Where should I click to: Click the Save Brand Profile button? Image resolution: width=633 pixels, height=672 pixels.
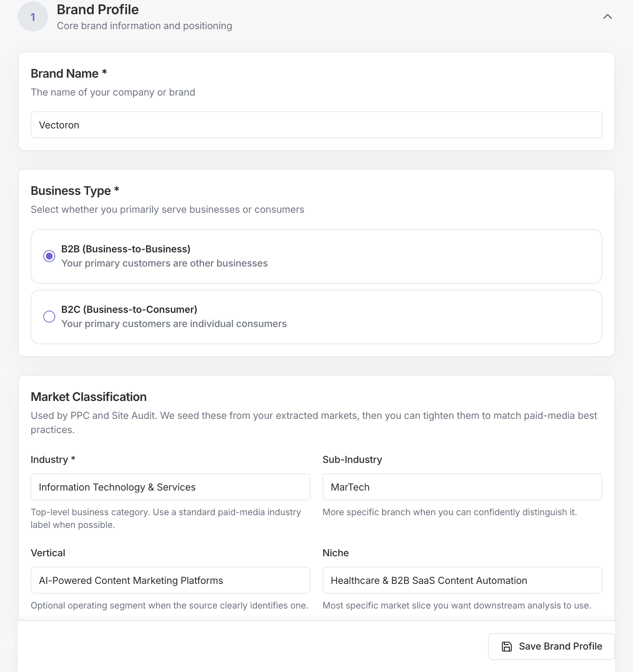(x=551, y=646)
